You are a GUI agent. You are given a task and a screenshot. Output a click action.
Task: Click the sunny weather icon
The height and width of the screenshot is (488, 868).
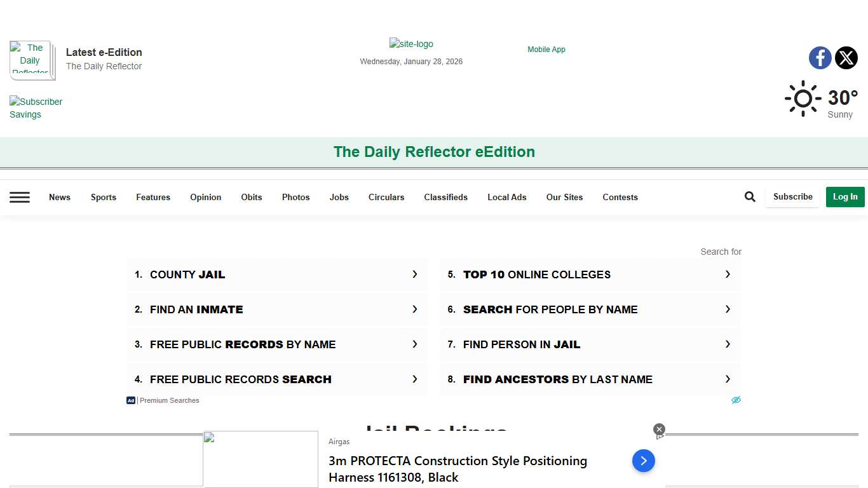point(803,98)
